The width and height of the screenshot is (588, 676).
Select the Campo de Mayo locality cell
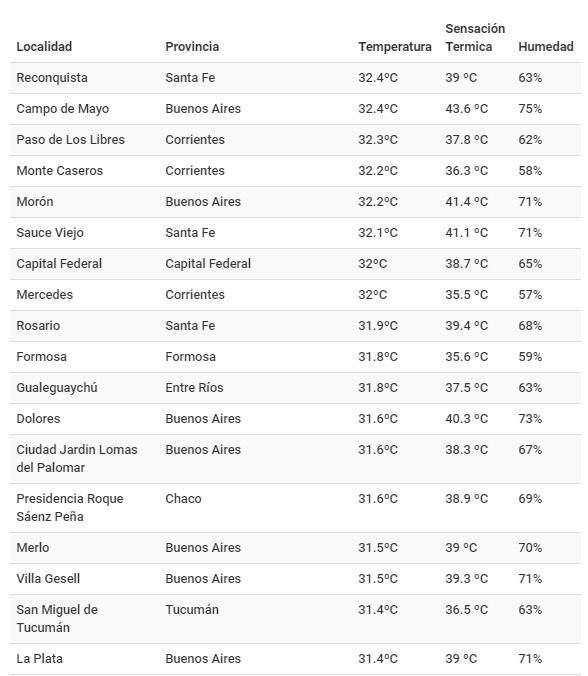click(63, 109)
